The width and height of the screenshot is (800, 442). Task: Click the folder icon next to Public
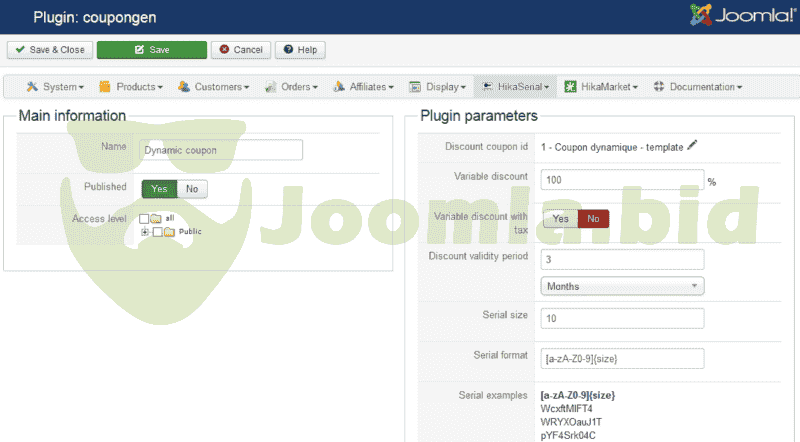pos(169,232)
